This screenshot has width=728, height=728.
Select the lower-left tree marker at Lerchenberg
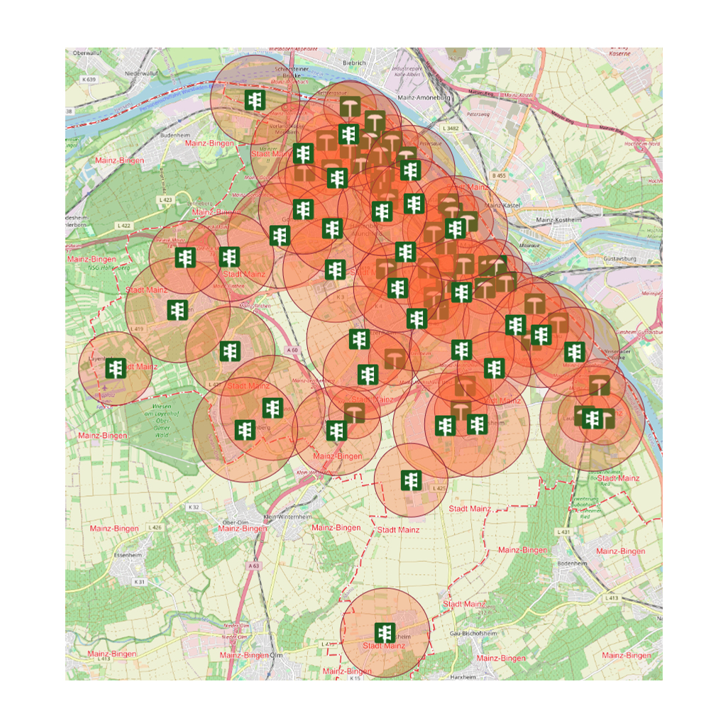click(x=245, y=431)
